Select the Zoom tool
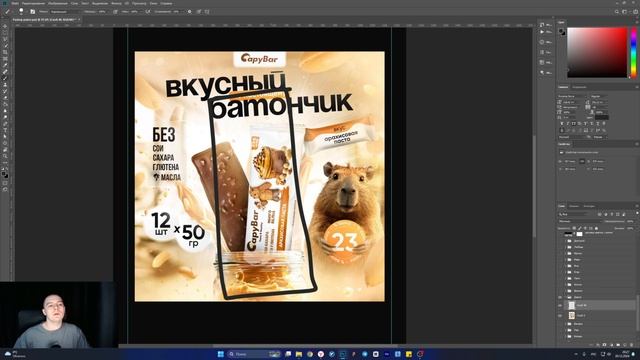Screen dimensions: 640x360 pyautogui.click(x=5, y=156)
